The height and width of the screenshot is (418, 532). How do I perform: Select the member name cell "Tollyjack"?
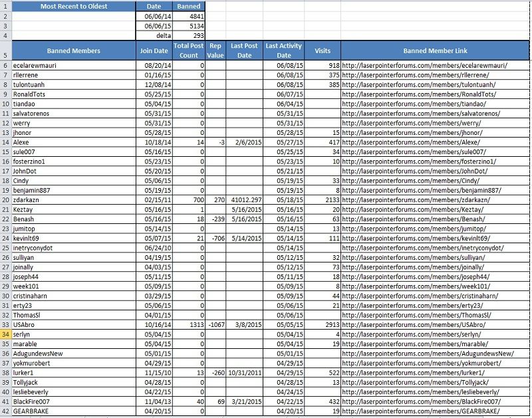click(x=74, y=382)
